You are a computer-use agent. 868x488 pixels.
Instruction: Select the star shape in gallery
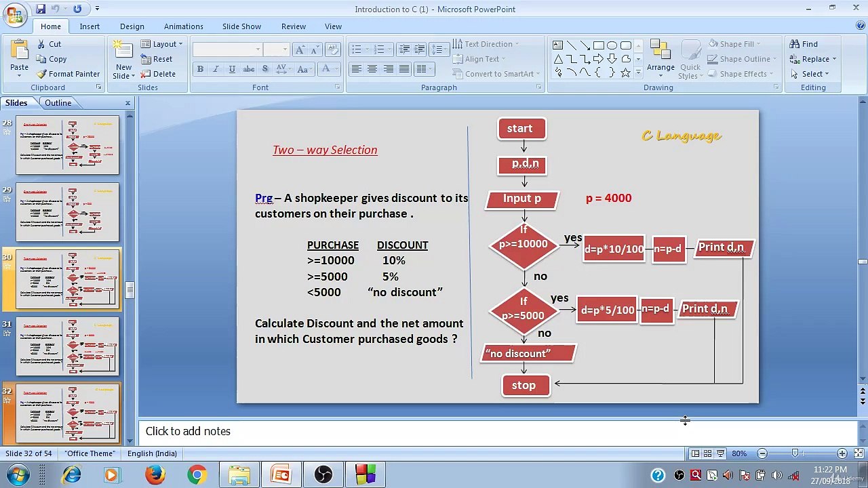[x=625, y=73]
